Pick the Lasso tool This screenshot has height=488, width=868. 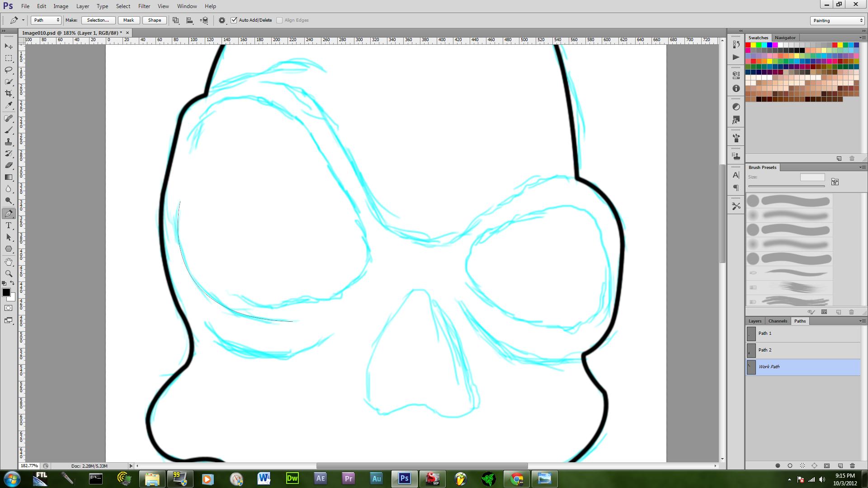[9, 70]
